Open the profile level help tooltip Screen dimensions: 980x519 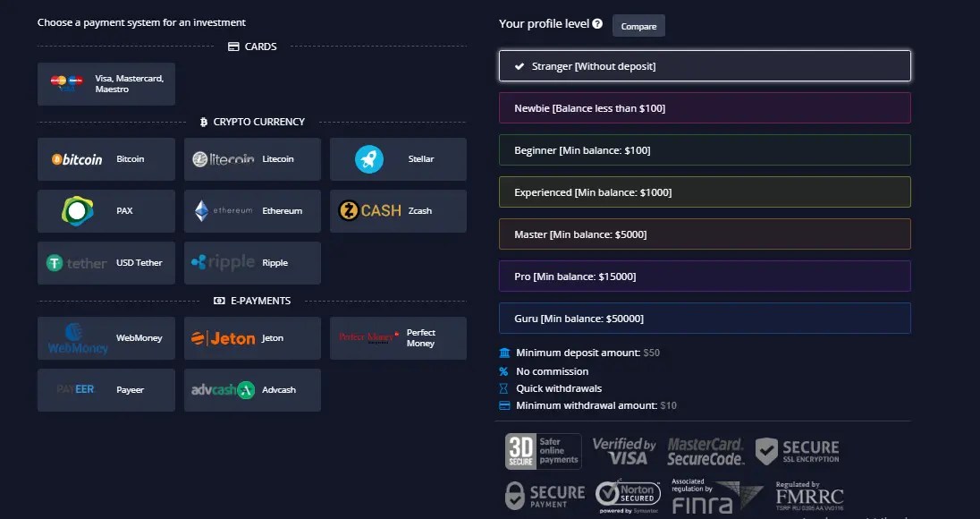pos(596,23)
